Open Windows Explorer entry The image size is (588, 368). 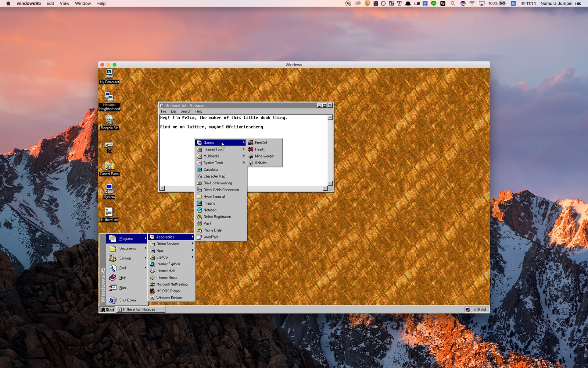[172, 298]
